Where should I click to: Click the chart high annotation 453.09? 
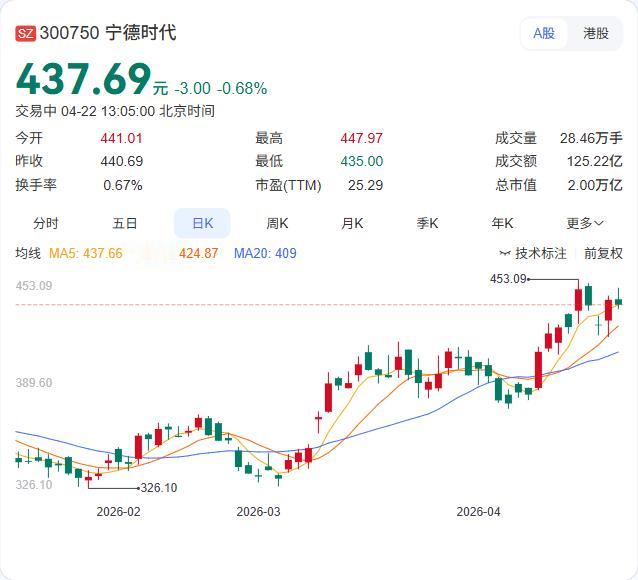(x=509, y=279)
